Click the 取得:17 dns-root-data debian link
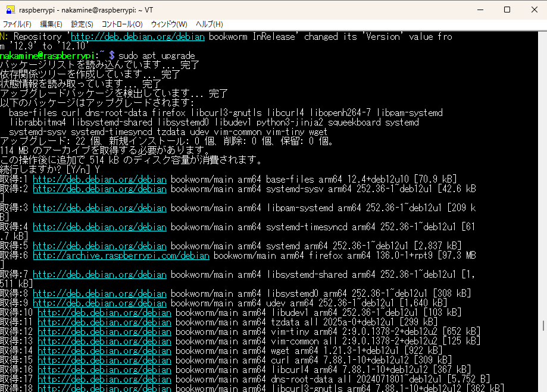The width and height of the screenshot is (547, 392). click(x=104, y=380)
